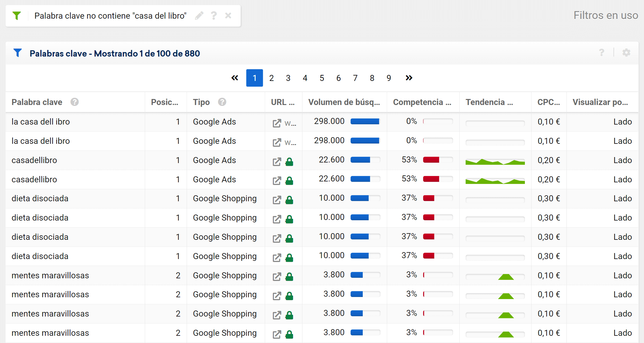Open help icon next to Palabra clave column
Screen dimensions: 644x343
[x=75, y=102]
